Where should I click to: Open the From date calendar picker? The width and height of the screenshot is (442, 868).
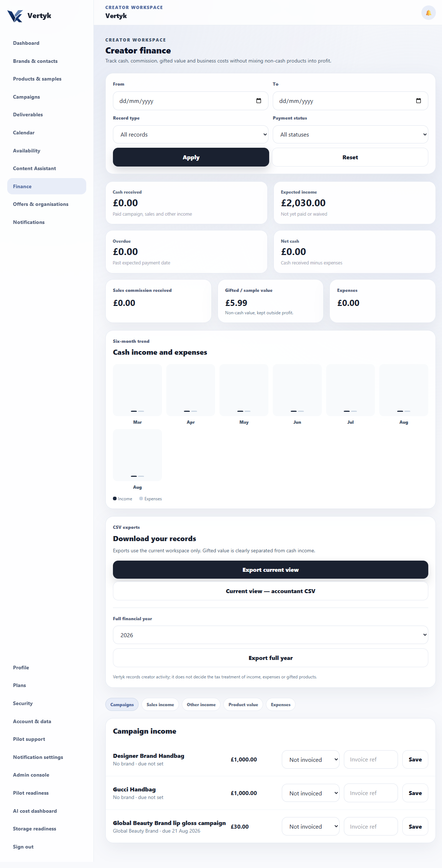(259, 101)
